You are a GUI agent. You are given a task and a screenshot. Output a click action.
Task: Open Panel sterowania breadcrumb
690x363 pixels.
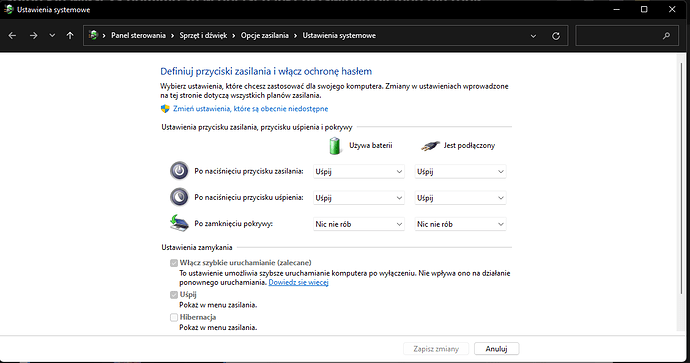click(x=138, y=36)
